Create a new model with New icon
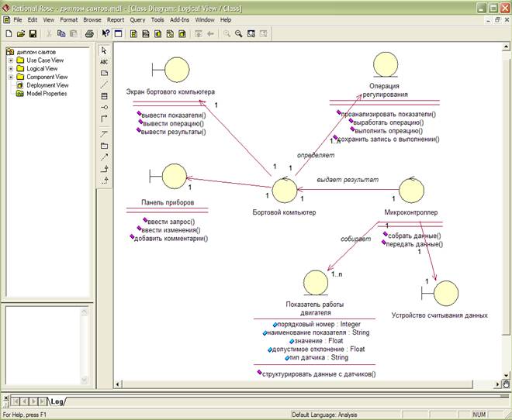 9,33
